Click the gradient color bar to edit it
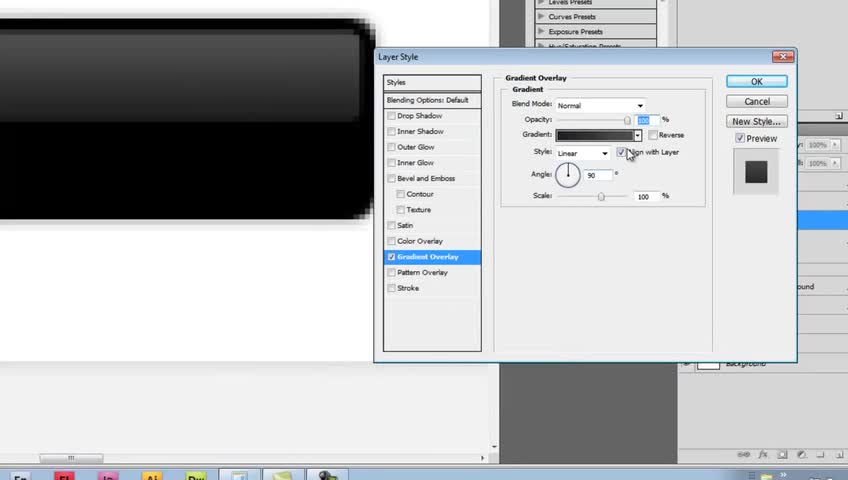The image size is (848, 480). click(594, 135)
